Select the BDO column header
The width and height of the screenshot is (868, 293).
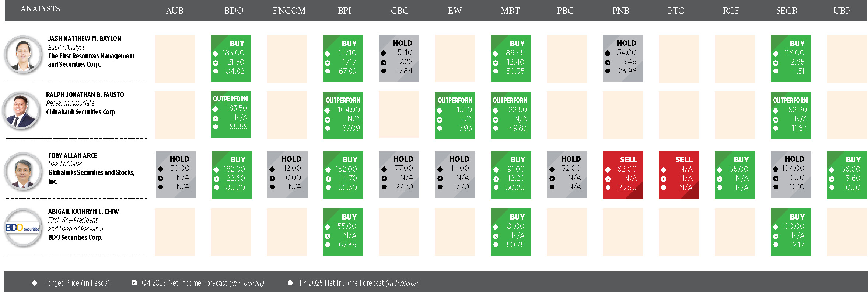click(x=234, y=11)
